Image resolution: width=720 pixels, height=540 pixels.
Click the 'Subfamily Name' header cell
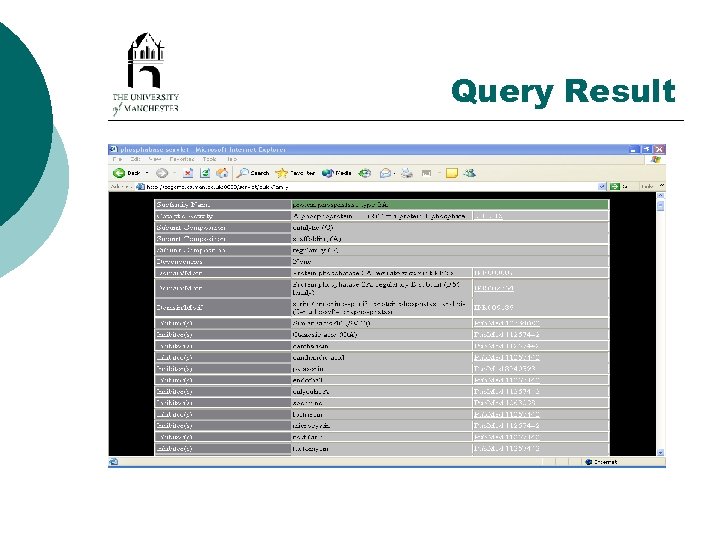click(x=223, y=204)
